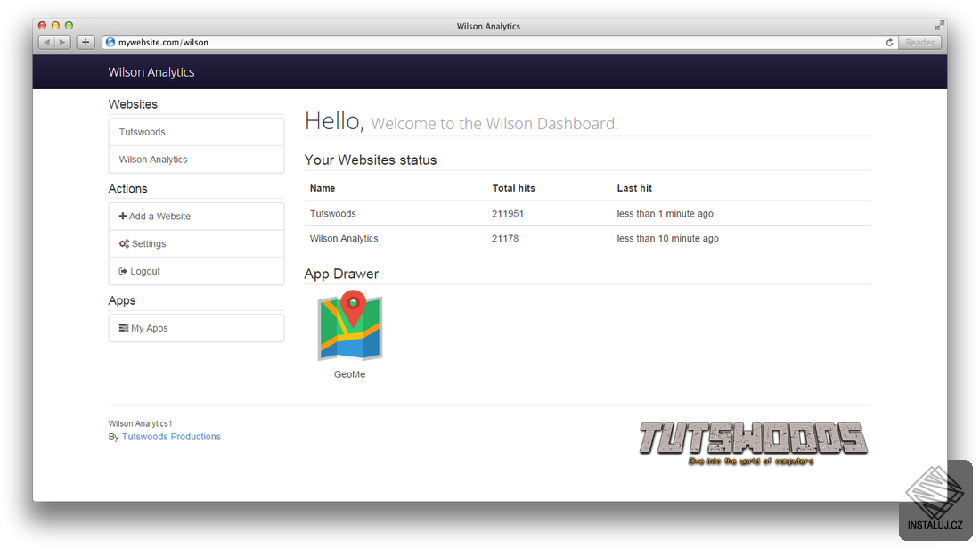Focus the mywebsite.com/wilson address field

(x=500, y=42)
